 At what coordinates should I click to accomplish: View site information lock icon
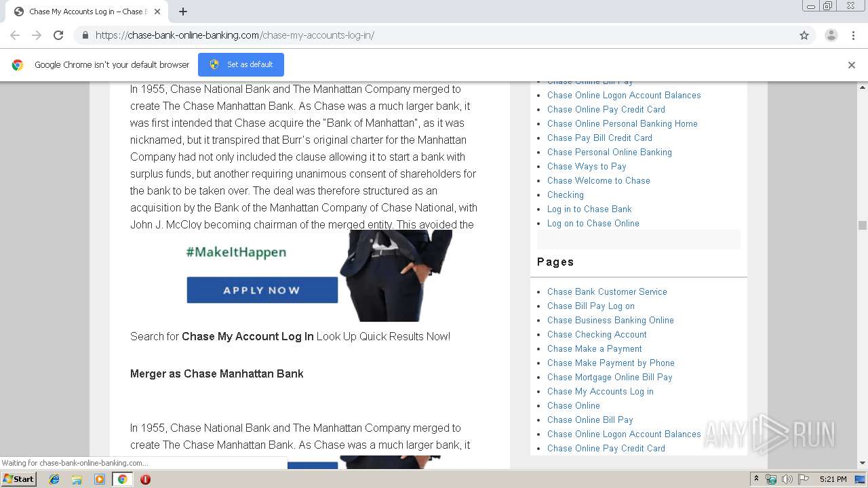click(x=85, y=35)
